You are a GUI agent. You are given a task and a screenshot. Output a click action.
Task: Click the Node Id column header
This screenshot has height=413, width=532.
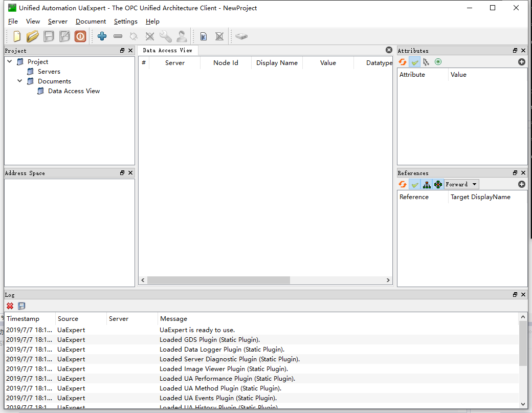point(226,63)
